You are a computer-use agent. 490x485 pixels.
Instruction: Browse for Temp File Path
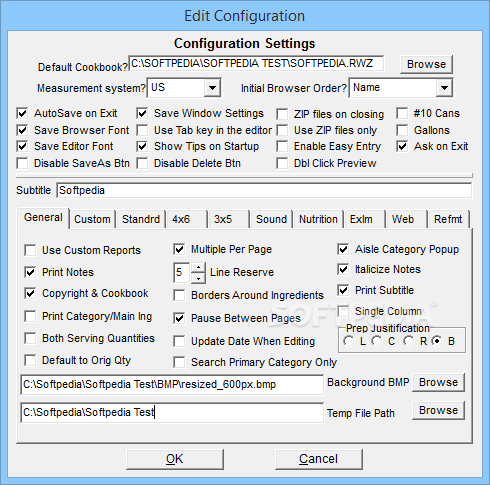(438, 410)
